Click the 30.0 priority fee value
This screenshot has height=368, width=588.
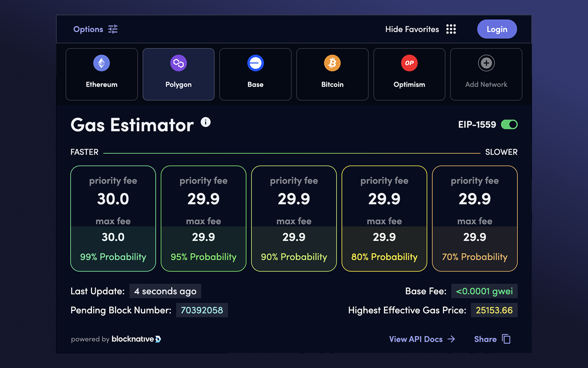click(113, 199)
